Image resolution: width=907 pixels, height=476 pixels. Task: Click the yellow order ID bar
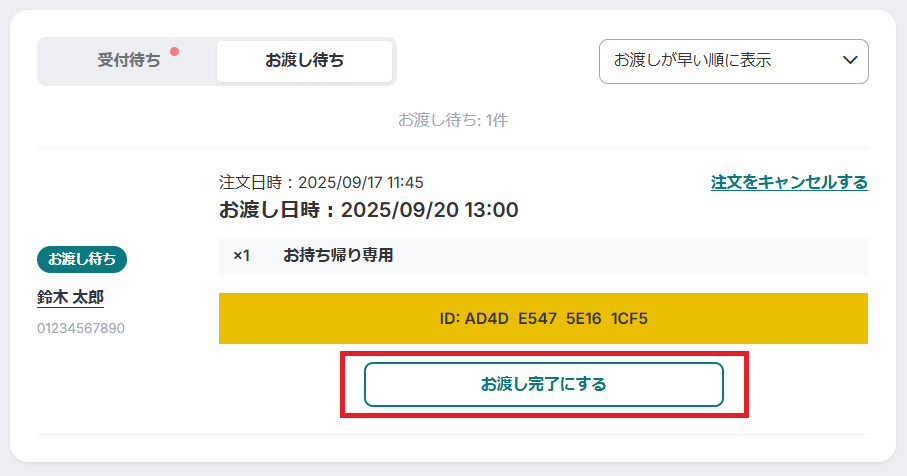[x=543, y=318]
